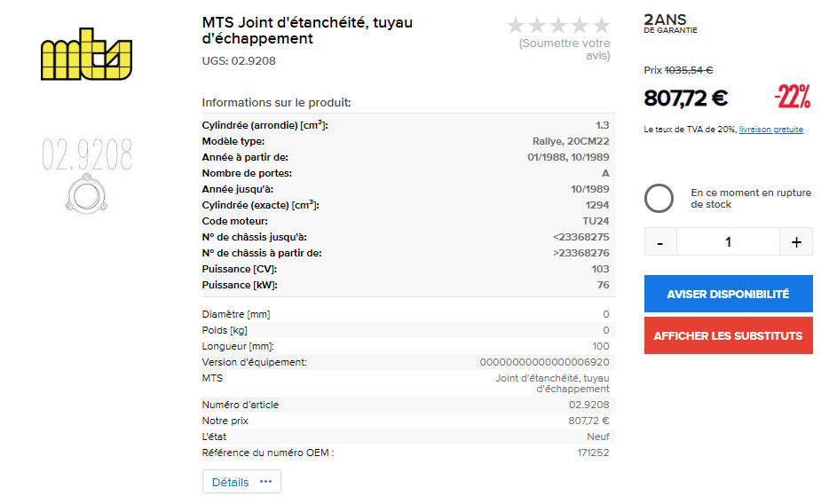Image resolution: width=821 pixels, height=504 pixels.
Task: Click Soumettre votre avis link
Action: (565, 49)
